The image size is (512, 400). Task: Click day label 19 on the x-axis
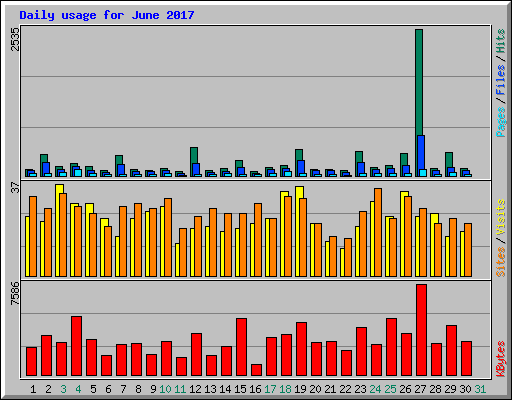point(300,389)
